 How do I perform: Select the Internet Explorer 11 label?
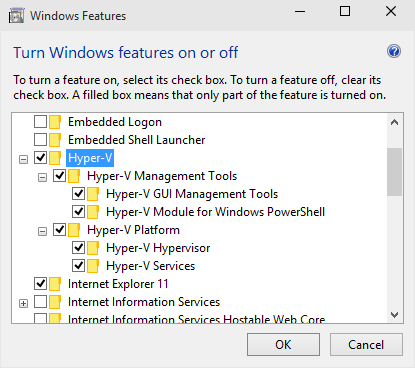coord(118,284)
